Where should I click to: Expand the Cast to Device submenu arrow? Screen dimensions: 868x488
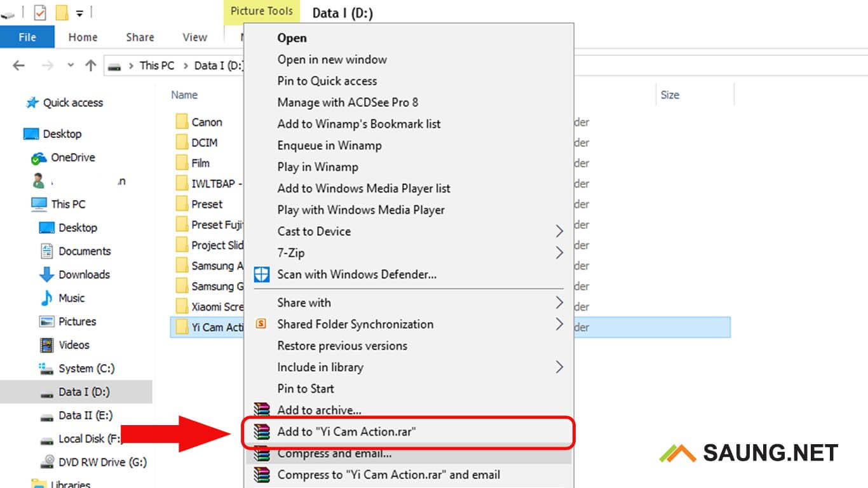click(559, 231)
